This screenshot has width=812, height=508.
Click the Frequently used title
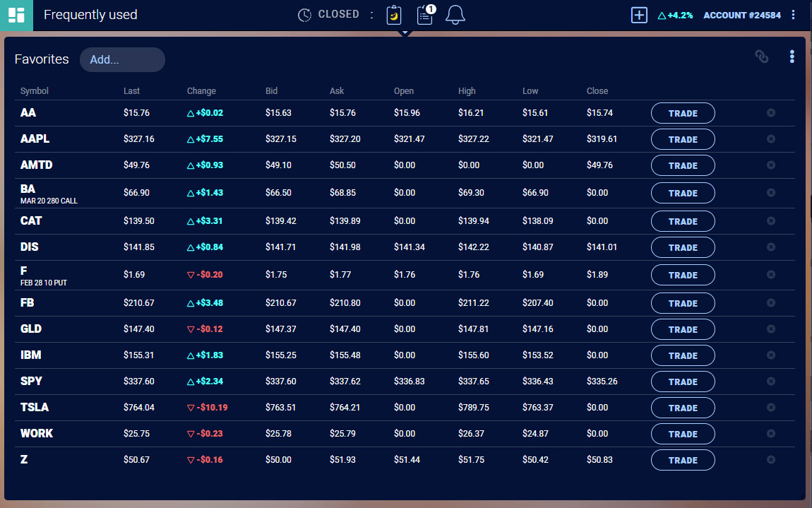pyautogui.click(x=90, y=15)
